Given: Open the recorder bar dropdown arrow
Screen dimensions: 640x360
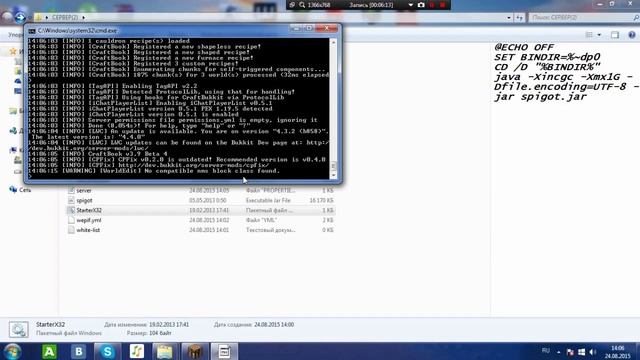Looking at the screenshot, I should [411, 5].
